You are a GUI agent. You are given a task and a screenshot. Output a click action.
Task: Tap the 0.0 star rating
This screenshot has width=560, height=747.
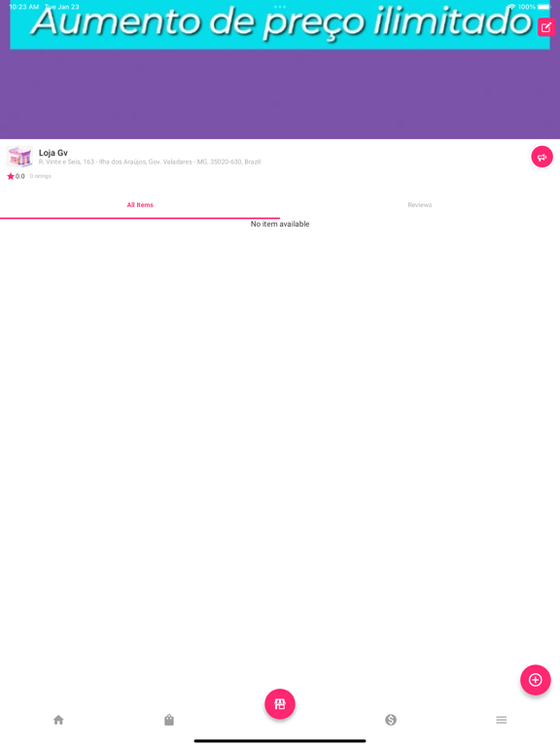click(x=16, y=176)
